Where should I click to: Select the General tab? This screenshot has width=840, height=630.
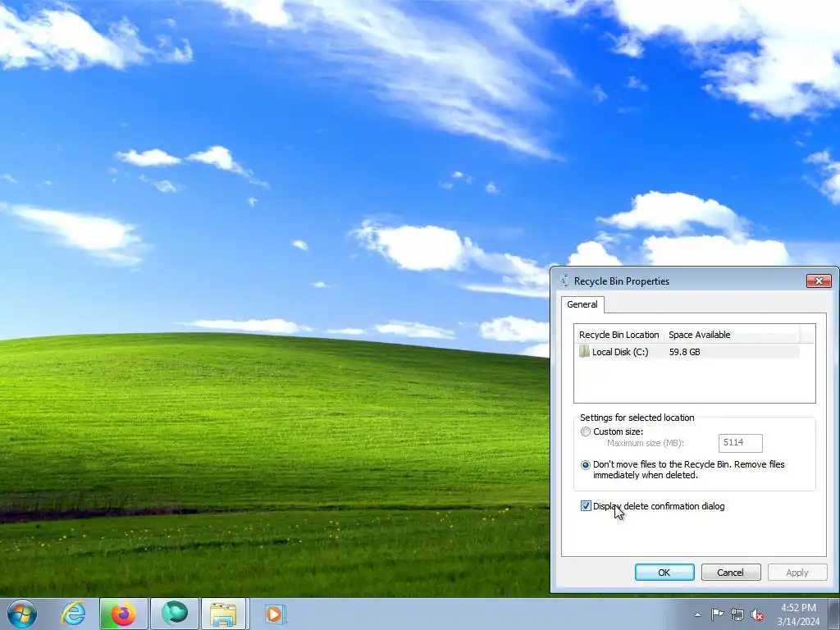coord(582,304)
